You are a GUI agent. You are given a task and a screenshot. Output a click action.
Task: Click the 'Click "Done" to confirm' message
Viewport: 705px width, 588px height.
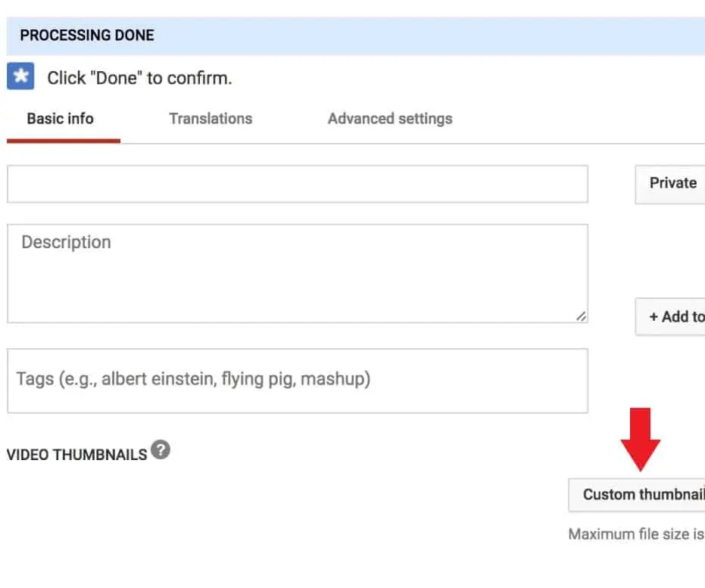[x=139, y=78]
